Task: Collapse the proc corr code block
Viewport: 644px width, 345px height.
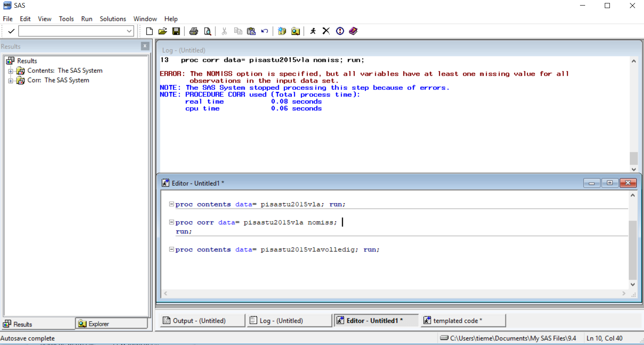Action: pos(171,222)
